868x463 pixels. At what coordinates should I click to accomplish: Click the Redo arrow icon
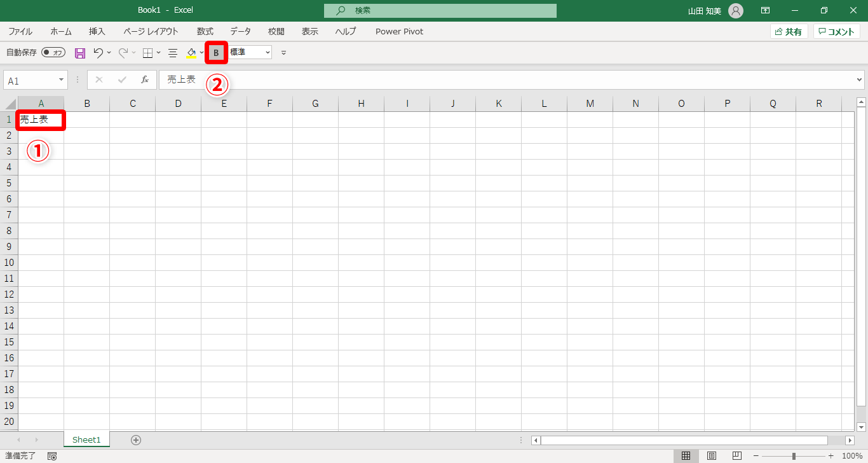pos(123,53)
